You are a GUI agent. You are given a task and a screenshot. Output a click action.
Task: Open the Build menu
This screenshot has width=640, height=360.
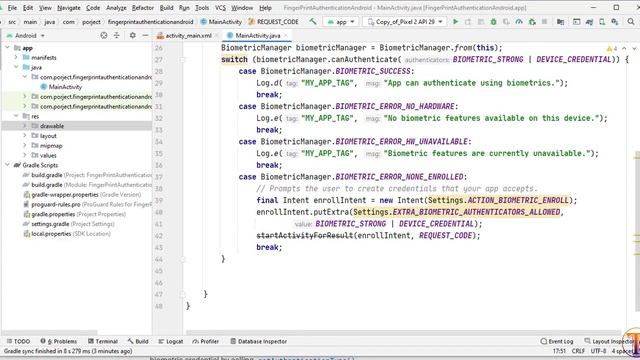pos(166,8)
